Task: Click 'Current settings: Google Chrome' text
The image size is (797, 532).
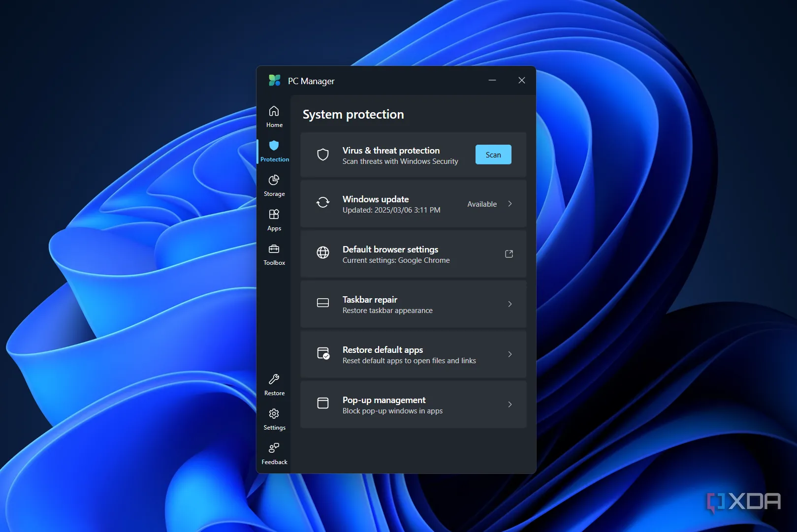Action: (x=396, y=260)
